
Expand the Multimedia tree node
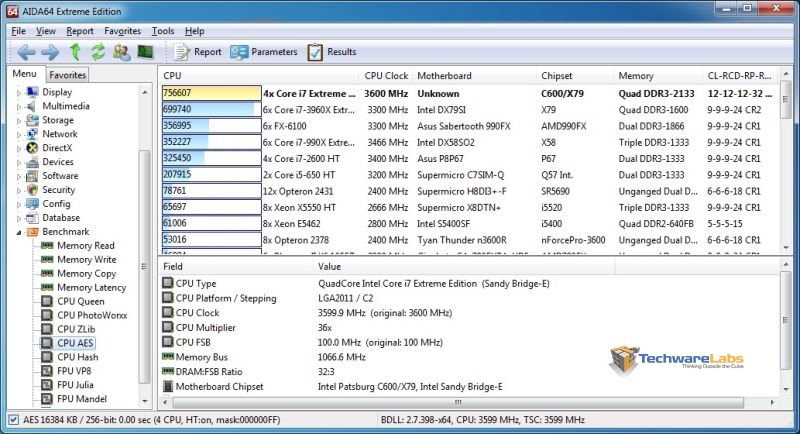19,107
